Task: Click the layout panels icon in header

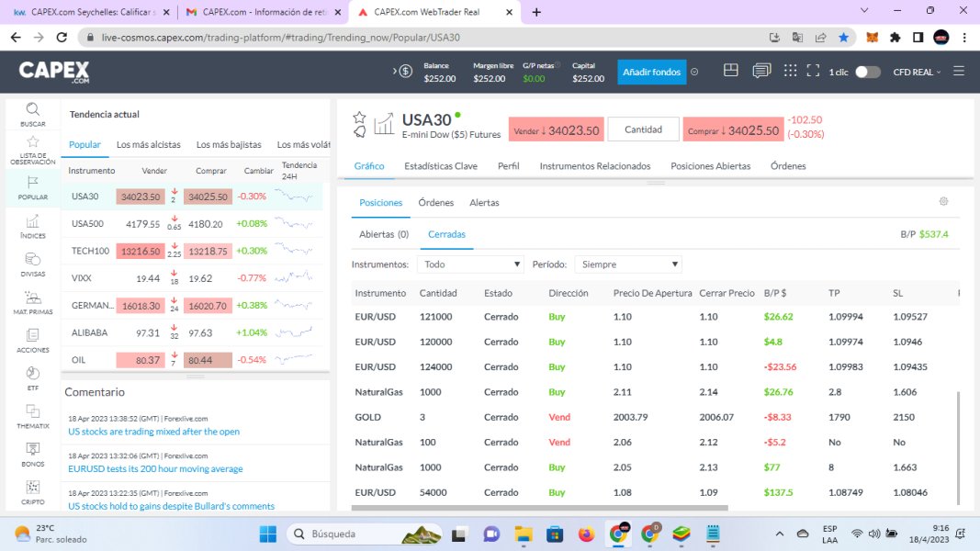Action: tap(730, 71)
